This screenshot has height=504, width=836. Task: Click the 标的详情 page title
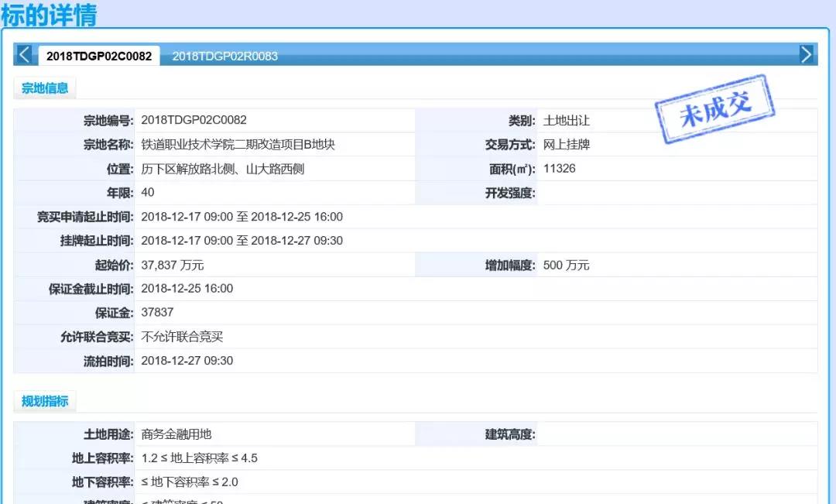click(x=50, y=15)
